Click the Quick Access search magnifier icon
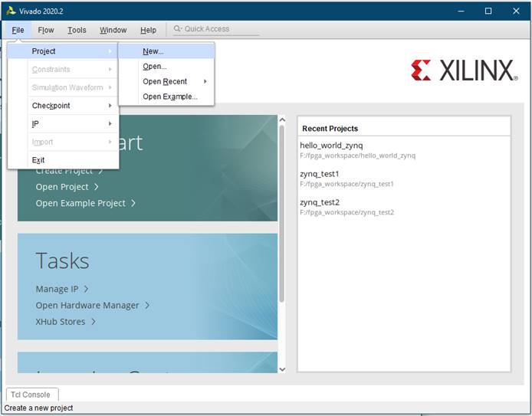Screen dimensions: 532x416 click(178, 29)
